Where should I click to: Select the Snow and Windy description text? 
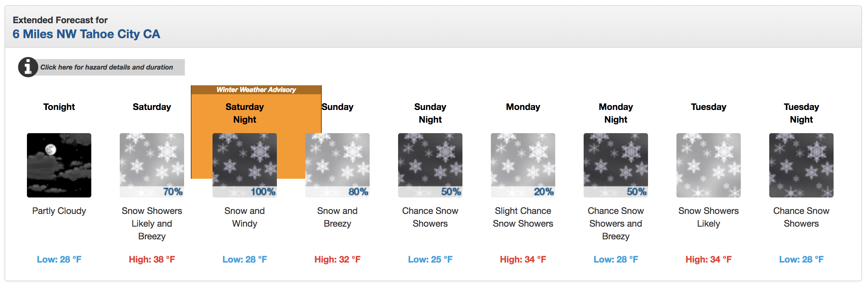tap(245, 217)
